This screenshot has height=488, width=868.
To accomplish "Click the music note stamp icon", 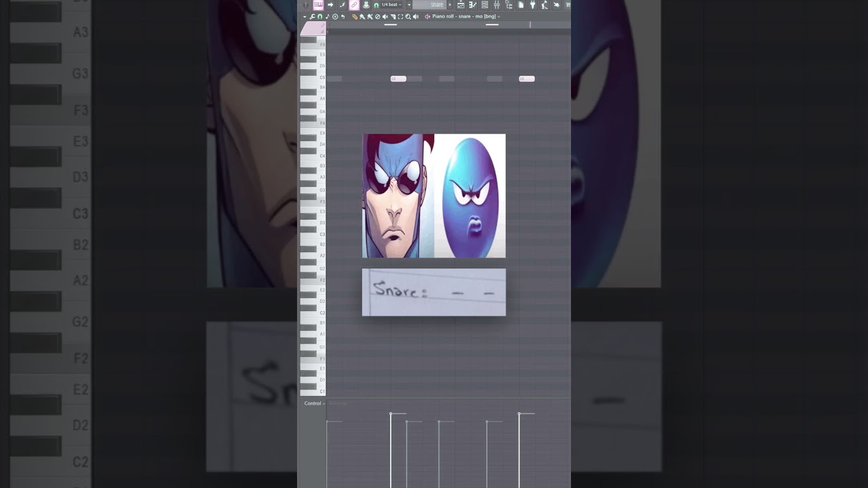I will click(327, 16).
